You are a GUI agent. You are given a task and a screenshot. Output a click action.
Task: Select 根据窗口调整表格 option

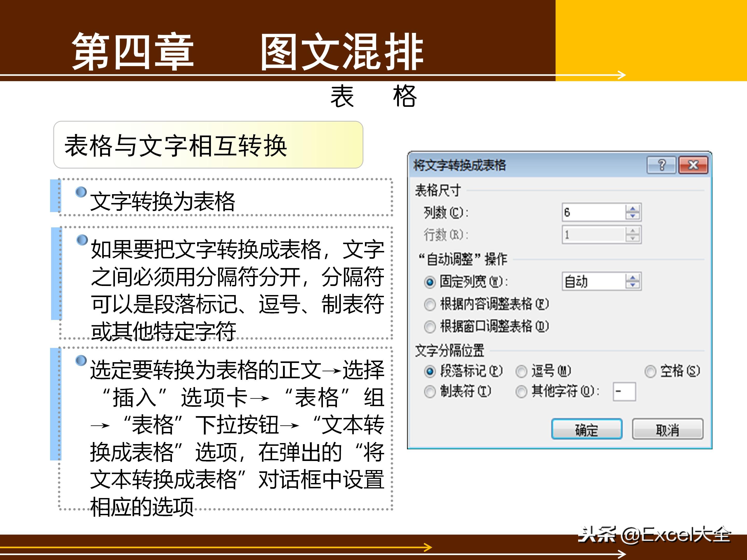click(x=429, y=326)
